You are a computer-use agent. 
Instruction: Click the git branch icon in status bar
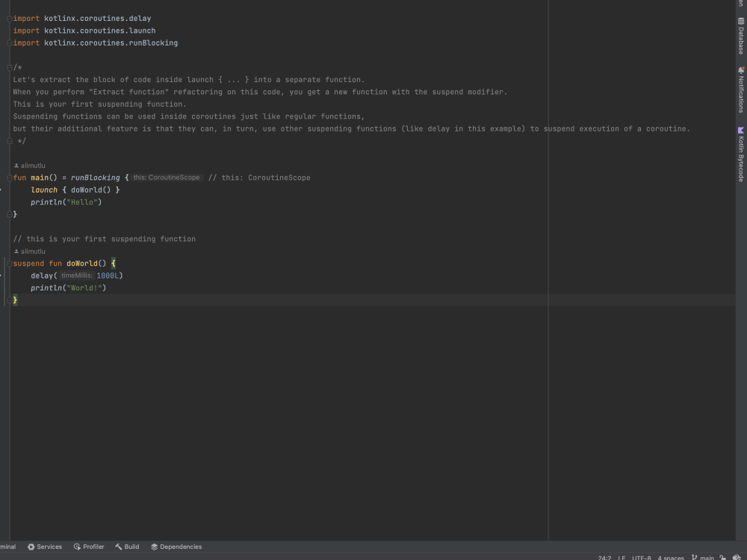694,558
